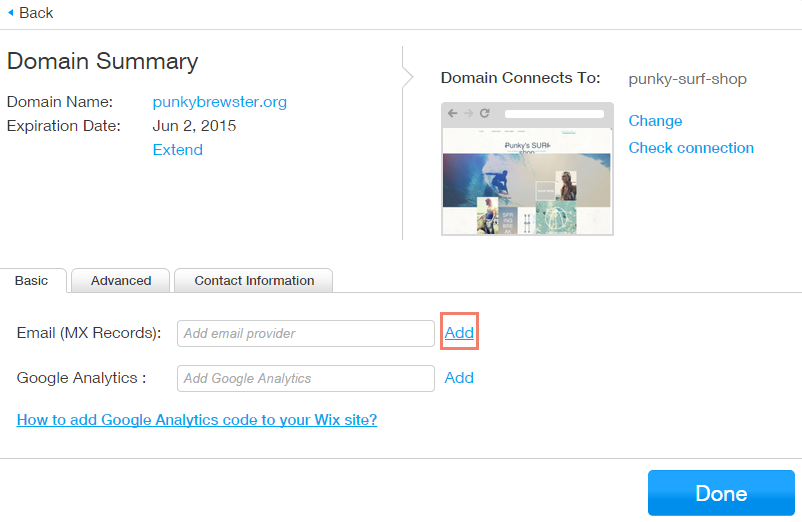Screen dimensions: 802x522
Task: Click the address bar in site preview
Action: point(554,114)
